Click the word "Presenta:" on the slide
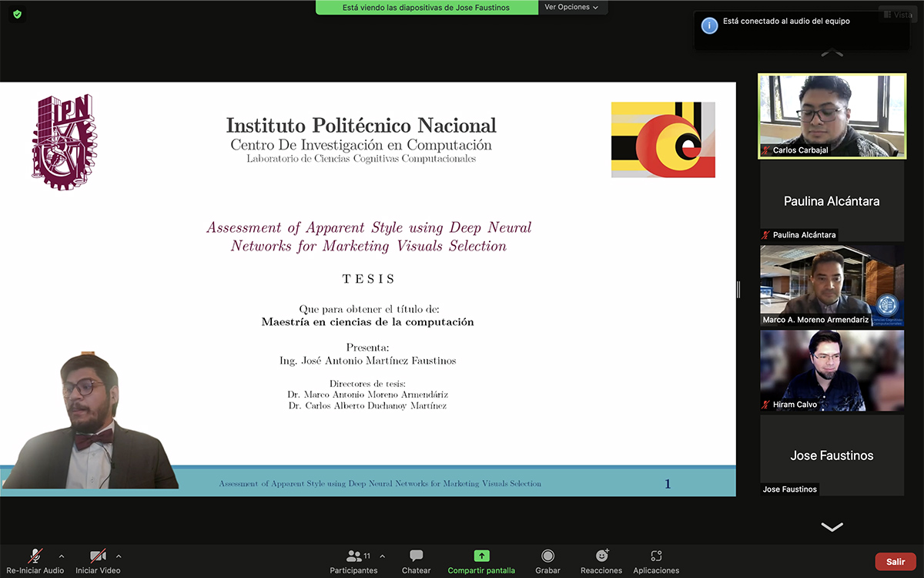924x578 pixels. coord(368,348)
